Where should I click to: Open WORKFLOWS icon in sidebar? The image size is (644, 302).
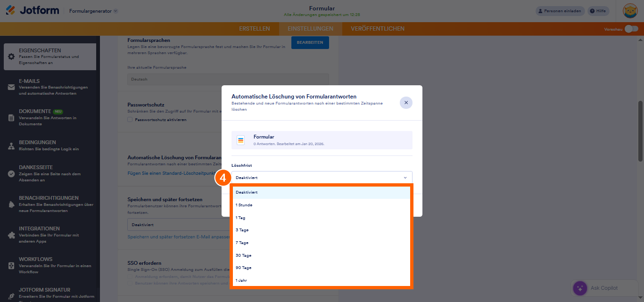tap(11, 266)
